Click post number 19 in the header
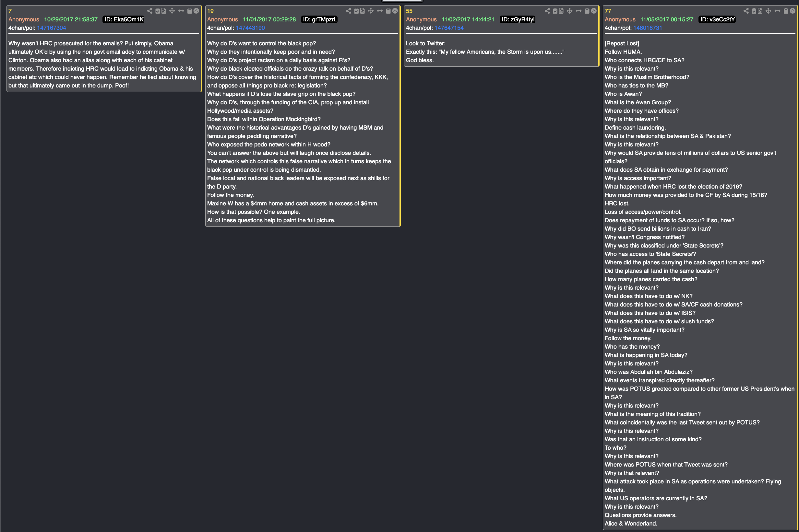The image size is (799, 532). pyautogui.click(x=210, y=11)
